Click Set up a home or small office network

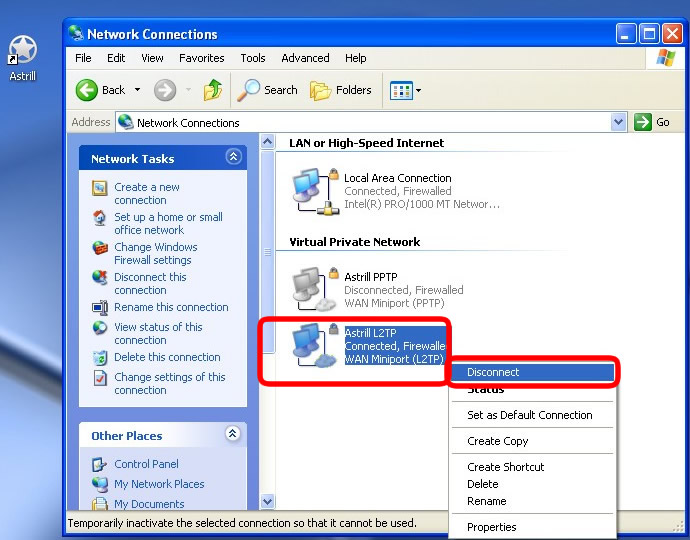tap(168, 224)
